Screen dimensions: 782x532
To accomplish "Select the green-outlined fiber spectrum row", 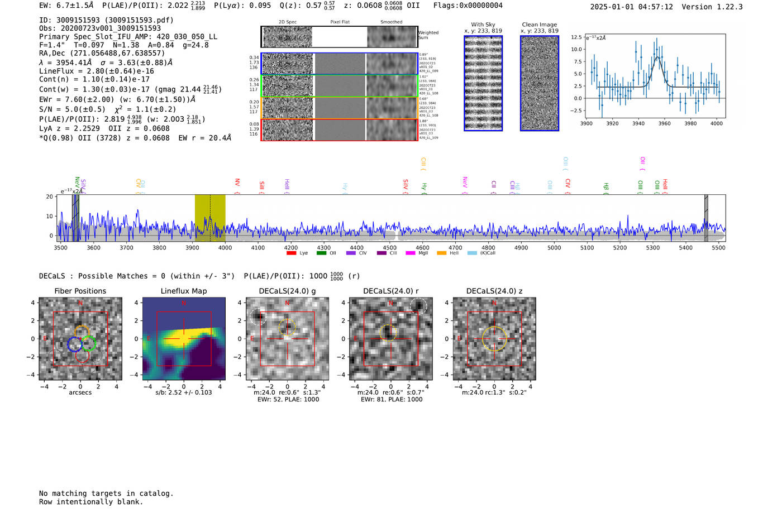I will point(340,86).
